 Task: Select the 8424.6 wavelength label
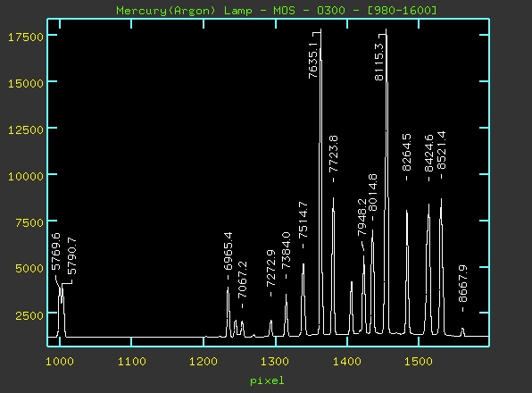tap(428, 154)
